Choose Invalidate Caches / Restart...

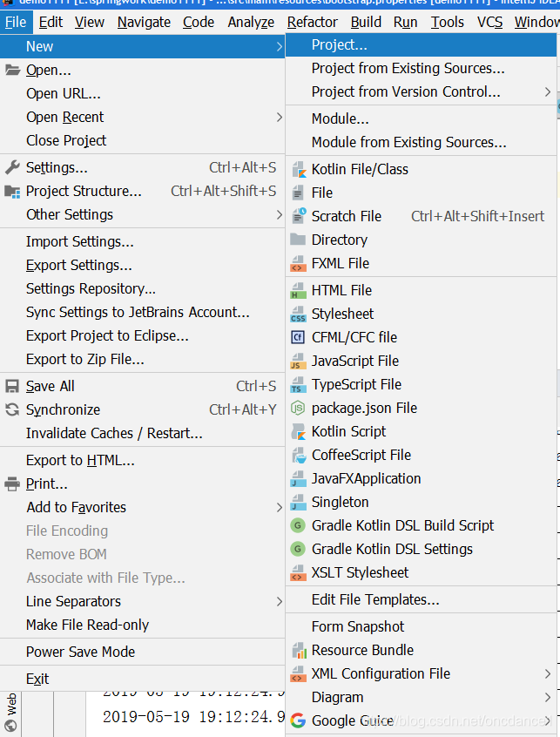(142, 433)
